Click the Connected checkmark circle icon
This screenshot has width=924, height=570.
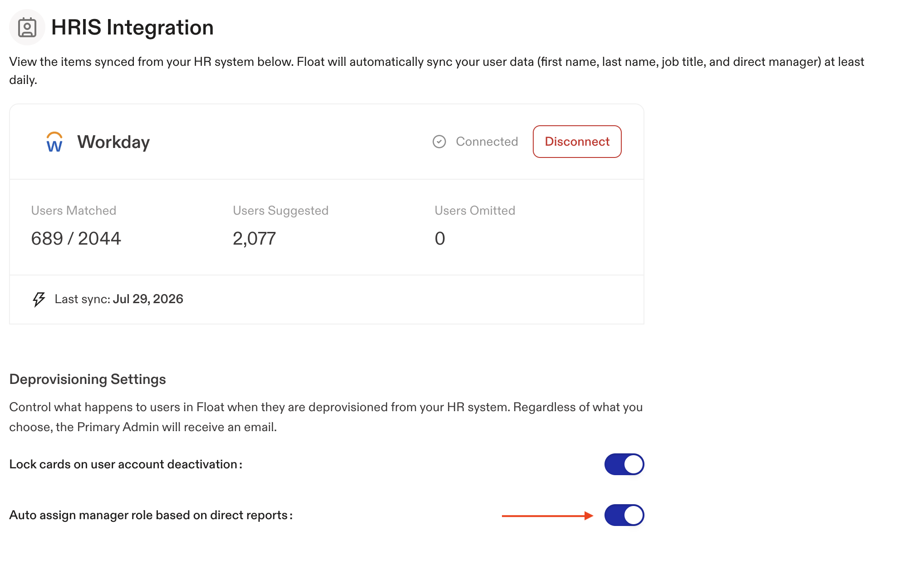coord(439,142)
